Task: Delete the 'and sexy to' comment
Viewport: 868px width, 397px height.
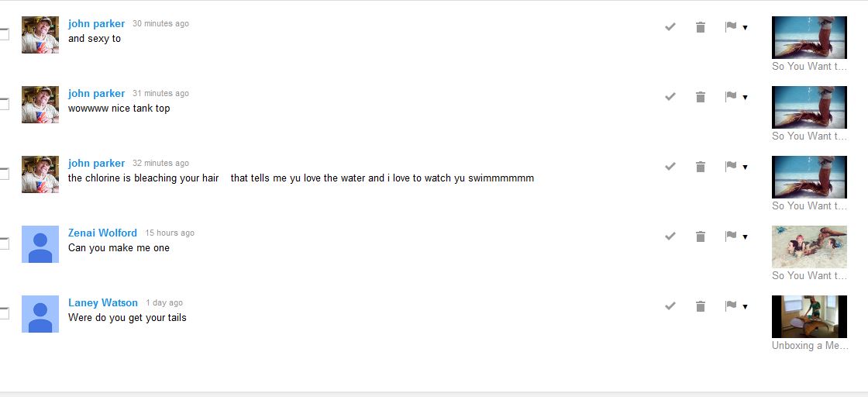Action: (701, 27)
